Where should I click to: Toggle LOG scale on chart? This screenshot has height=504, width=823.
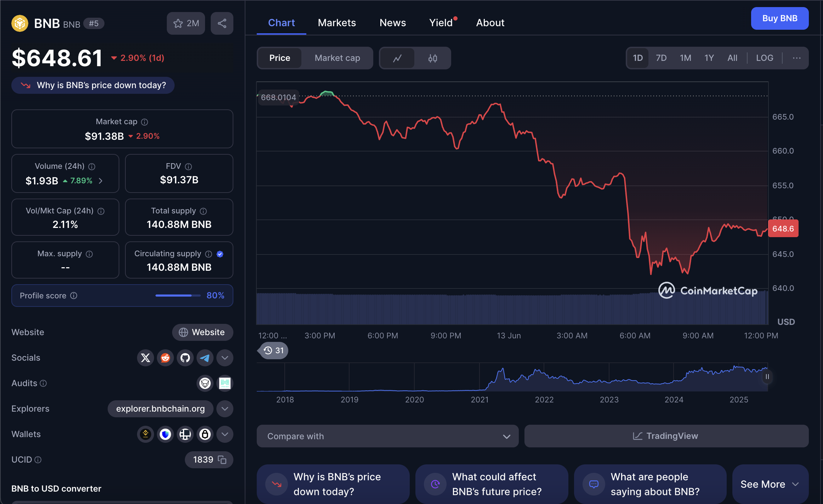click(765, 58)
